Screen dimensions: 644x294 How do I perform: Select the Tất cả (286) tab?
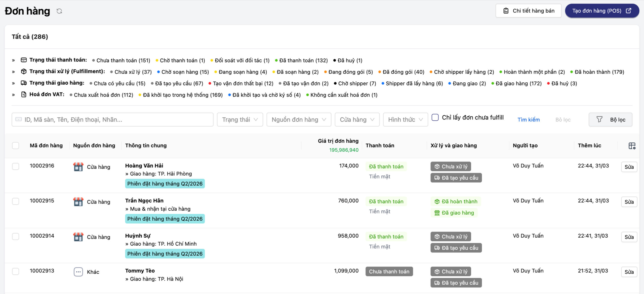point(30,37)
